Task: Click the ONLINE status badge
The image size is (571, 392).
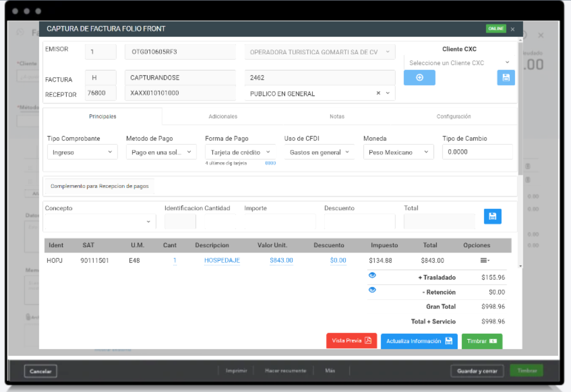Action: (496, 29)
